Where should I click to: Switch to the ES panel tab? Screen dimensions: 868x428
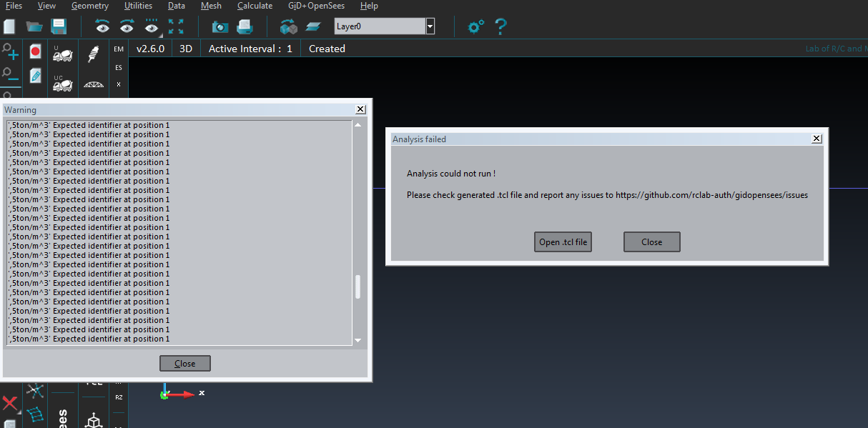118,67
